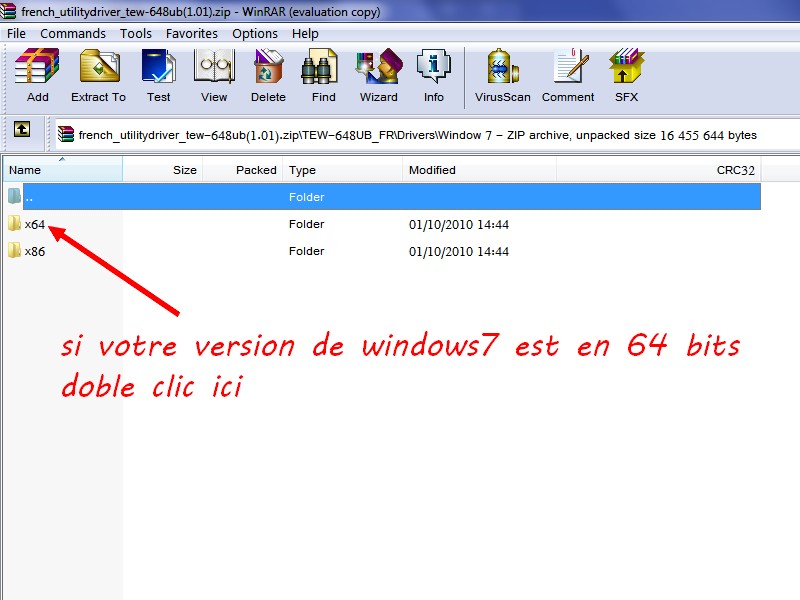Viewport: 800px width, 600px height.
Task: Open the Options menu
Action: tap(255, 33)
